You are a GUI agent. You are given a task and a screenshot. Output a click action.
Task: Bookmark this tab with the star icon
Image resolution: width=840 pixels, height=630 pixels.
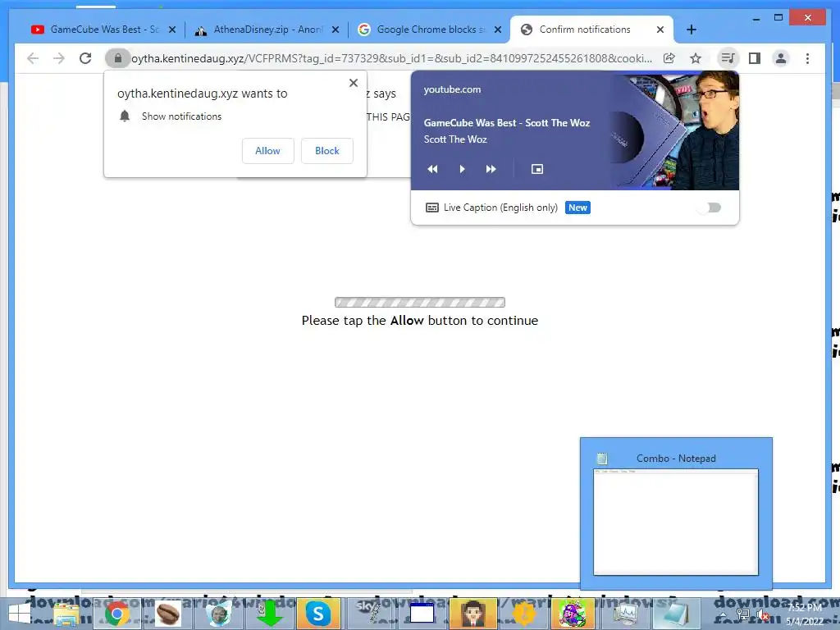pos(696,58)
